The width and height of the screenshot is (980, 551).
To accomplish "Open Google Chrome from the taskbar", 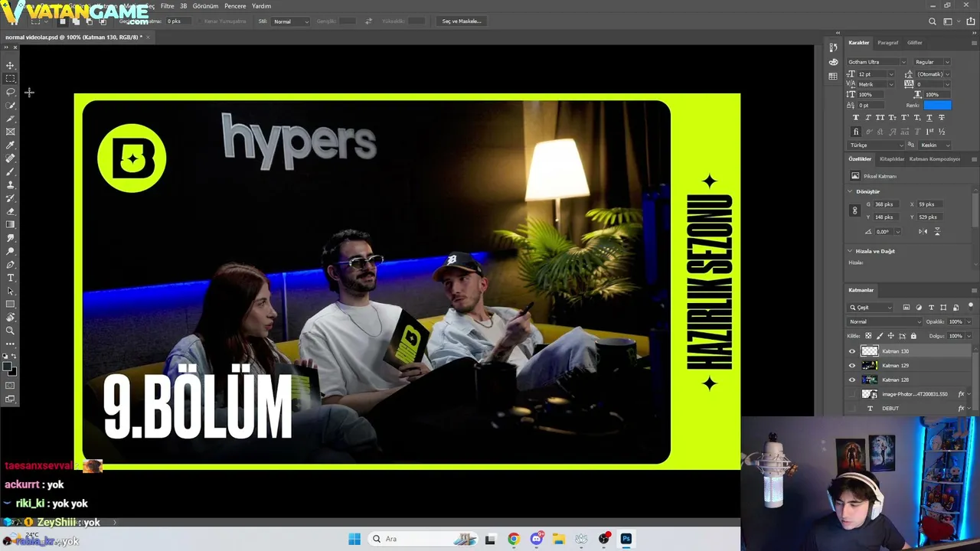I will coord(514,539).
